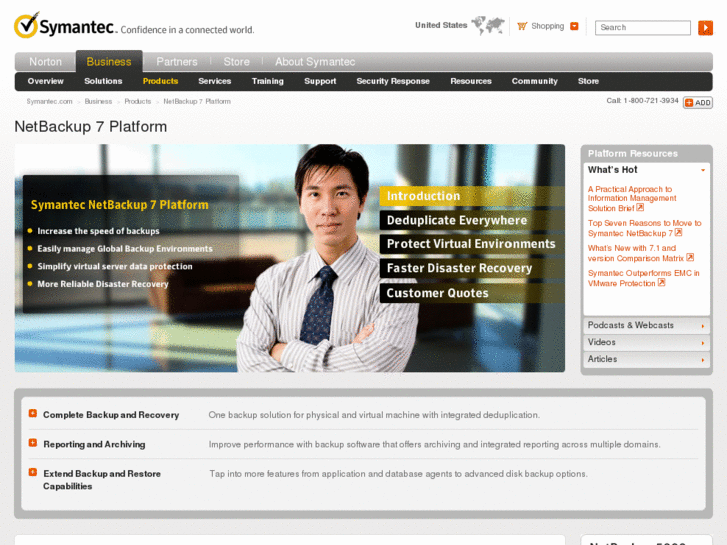The width and height of the screenshot is (727, 545).
Task: Open the Services menu item
Action: pyautogui.click(x=215, y=81)
